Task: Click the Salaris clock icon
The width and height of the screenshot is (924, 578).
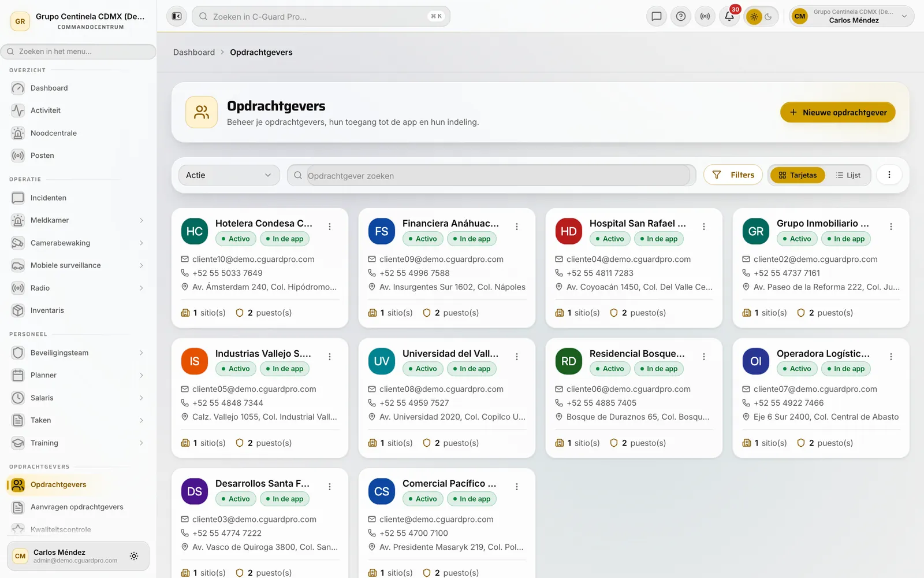Action: (18, 398)
